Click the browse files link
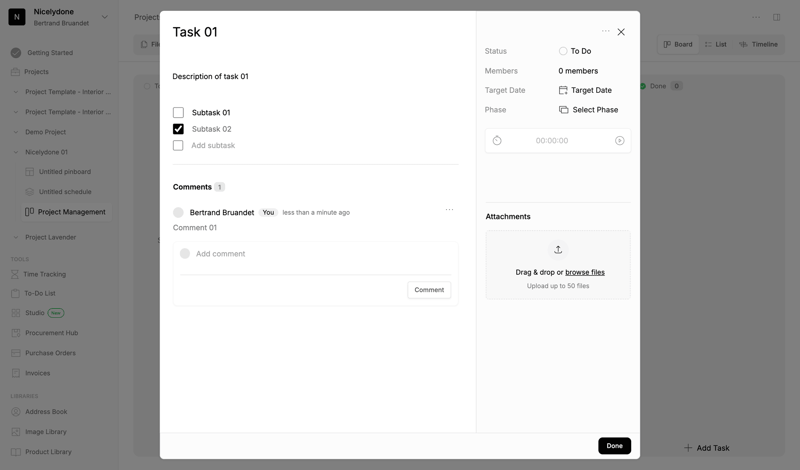Viewport: 800px width, 470px height. [x=585, y=273]
